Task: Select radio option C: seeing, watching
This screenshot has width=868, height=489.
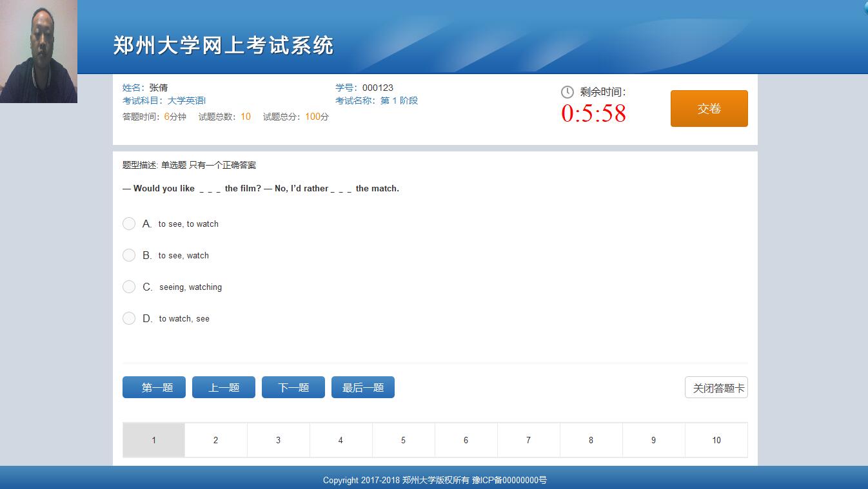Action: click(x=129, y=287)
